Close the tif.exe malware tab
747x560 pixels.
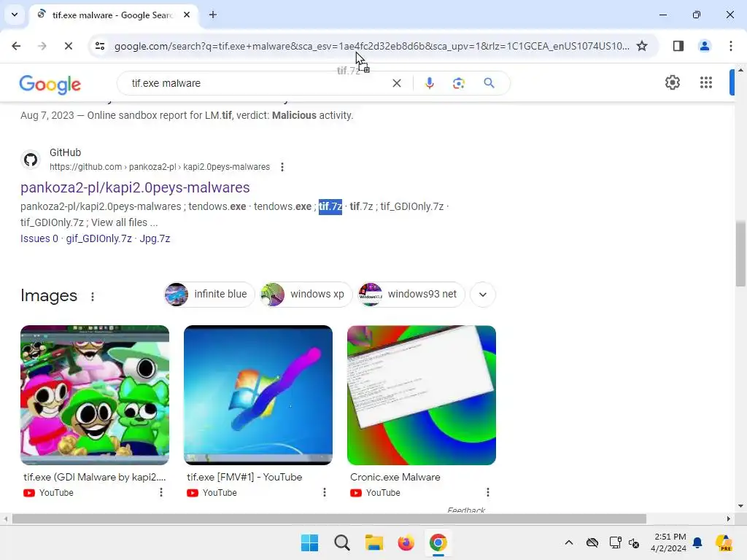click(x=187, y=15)
